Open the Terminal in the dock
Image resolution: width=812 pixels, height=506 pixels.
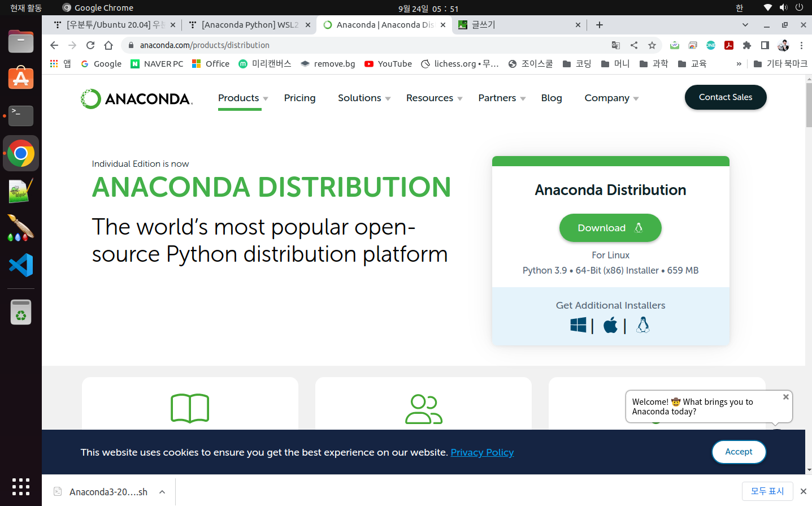click(x=21, y=116)
